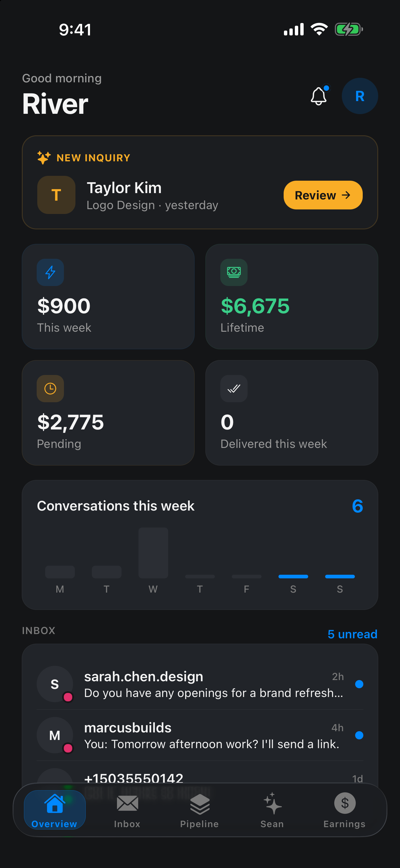Screen dimensions: 400x868
Task: Click the Review button
Action: tap(323, 195)
